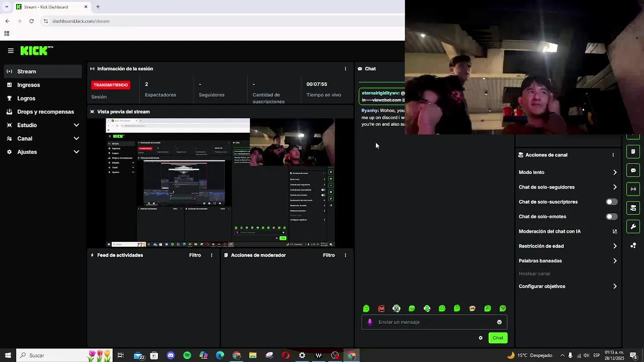Open Windows Start menu
Image resolution: width=644 pixels, height=362 pixels.
(8, 355)
